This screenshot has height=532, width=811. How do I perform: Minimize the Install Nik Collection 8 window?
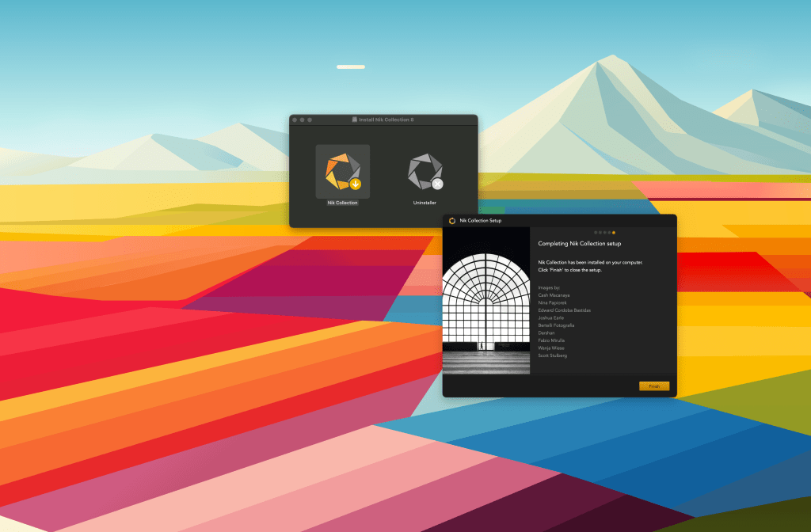point(302,120)
